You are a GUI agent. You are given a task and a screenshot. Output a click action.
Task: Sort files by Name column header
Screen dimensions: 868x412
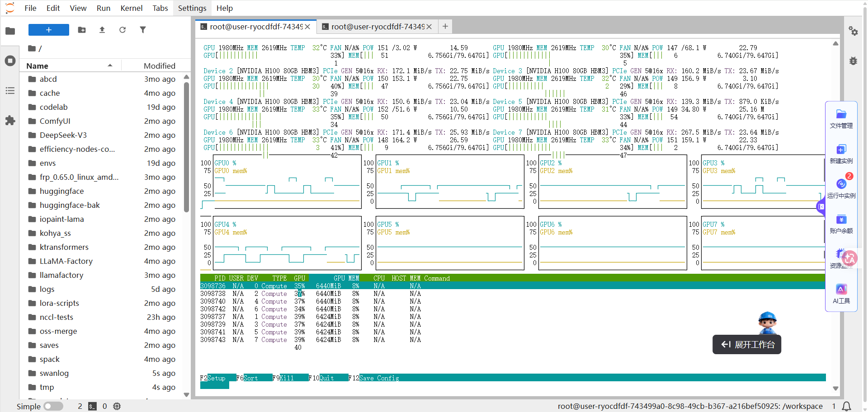point(38,66)
